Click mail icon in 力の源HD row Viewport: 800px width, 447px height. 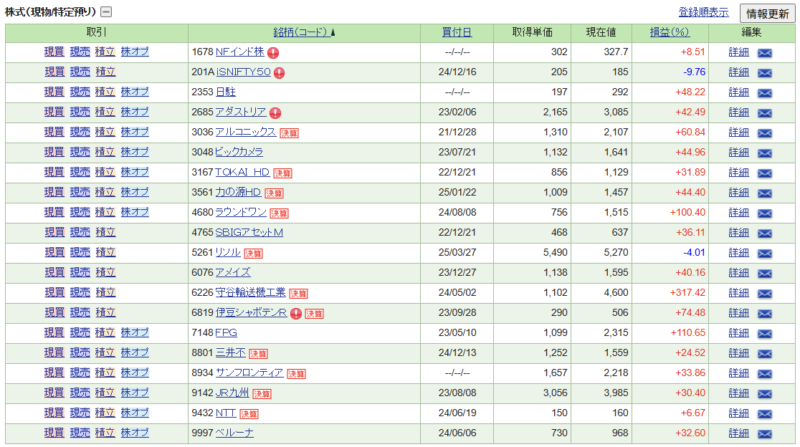tap(764, 193)
